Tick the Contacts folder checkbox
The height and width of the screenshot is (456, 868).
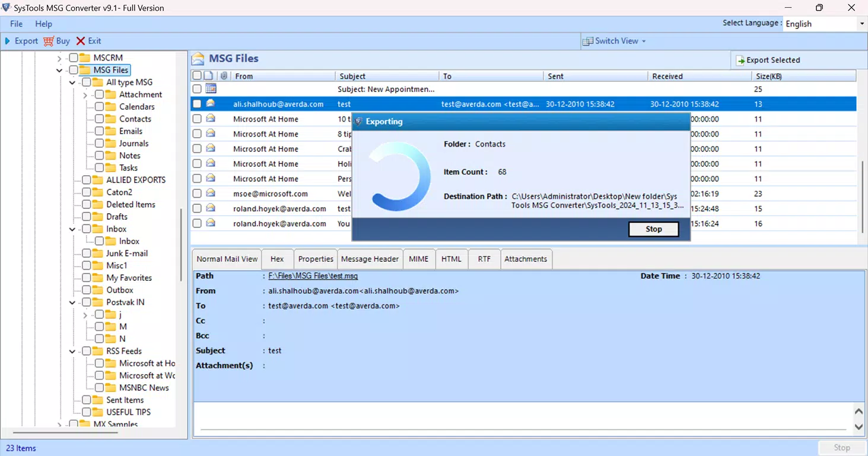[99, 119]
